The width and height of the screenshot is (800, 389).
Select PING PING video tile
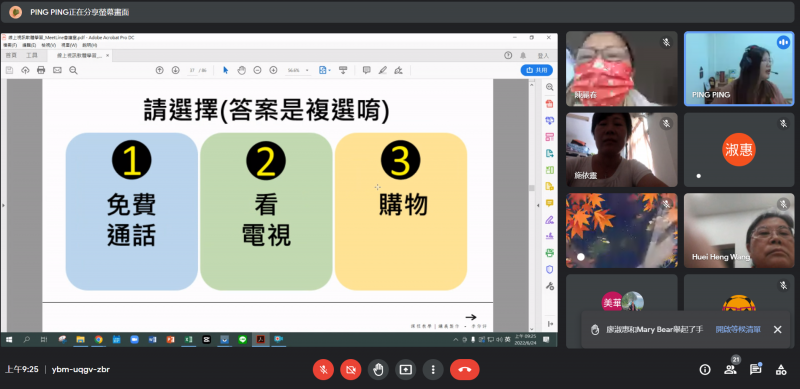739,68
